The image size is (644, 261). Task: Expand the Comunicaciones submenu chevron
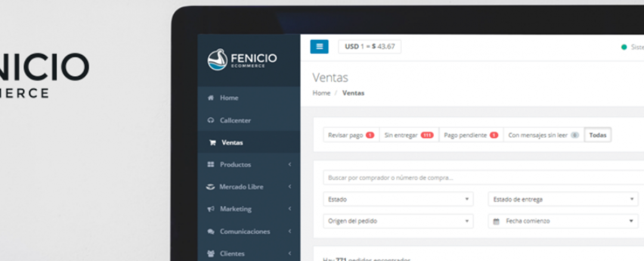(x=290, y=231)
